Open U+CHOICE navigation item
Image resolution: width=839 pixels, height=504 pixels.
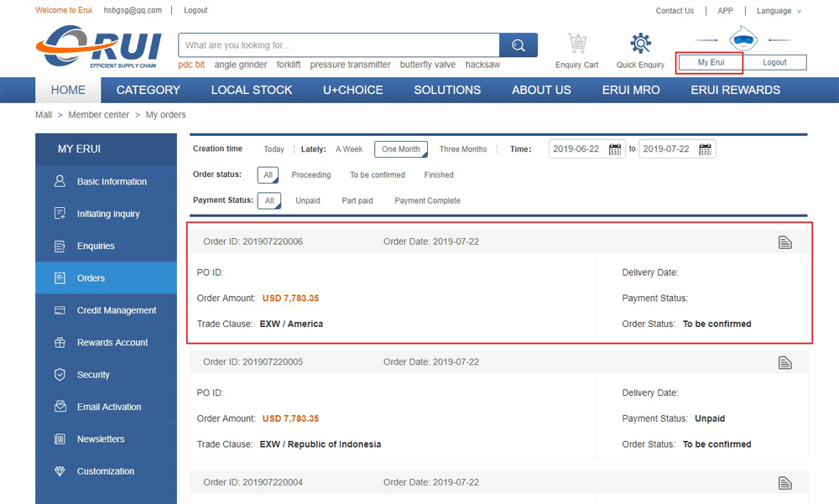tap(352, 90)
